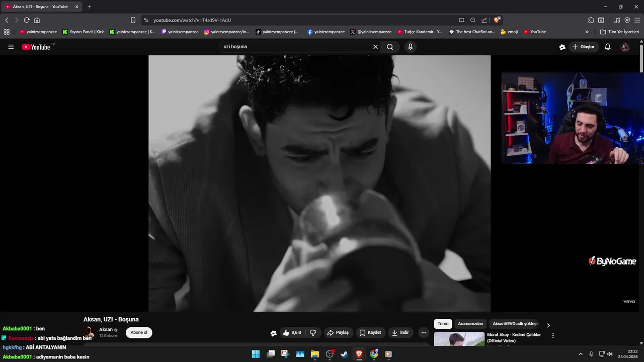Open YouTube notifications bell

[x=608, y=47]
